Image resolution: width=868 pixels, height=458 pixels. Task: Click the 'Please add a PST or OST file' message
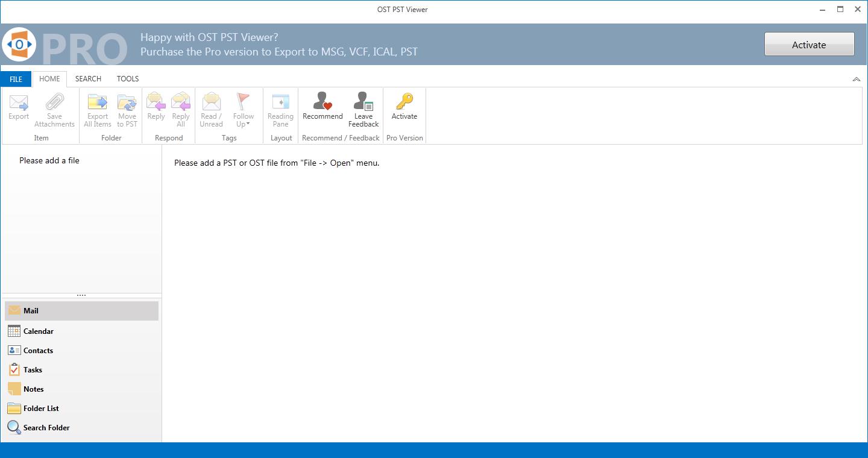[x=277, y=163]
